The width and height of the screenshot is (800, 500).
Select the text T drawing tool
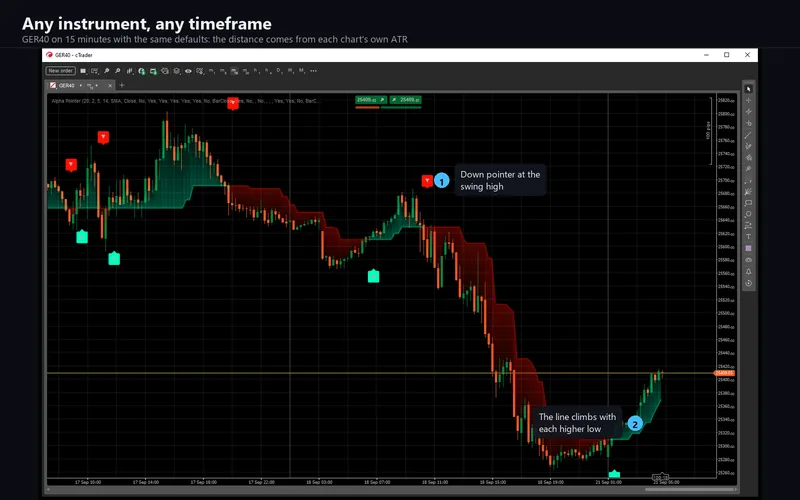[x=748, y=237]
